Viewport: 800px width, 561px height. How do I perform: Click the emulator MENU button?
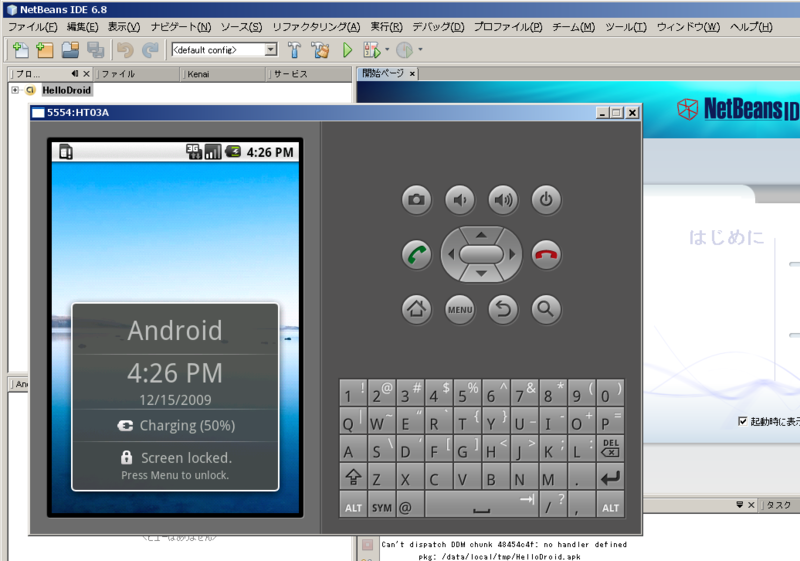[x=460, y=309]
